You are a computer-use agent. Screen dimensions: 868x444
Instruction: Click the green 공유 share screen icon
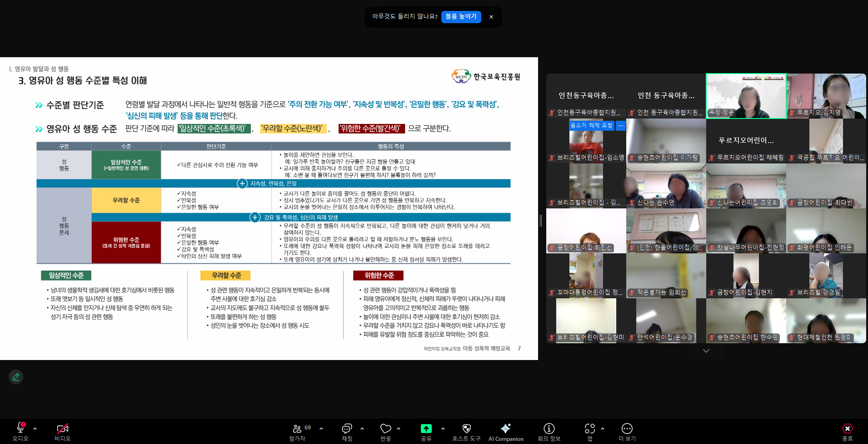click(426, 429)
